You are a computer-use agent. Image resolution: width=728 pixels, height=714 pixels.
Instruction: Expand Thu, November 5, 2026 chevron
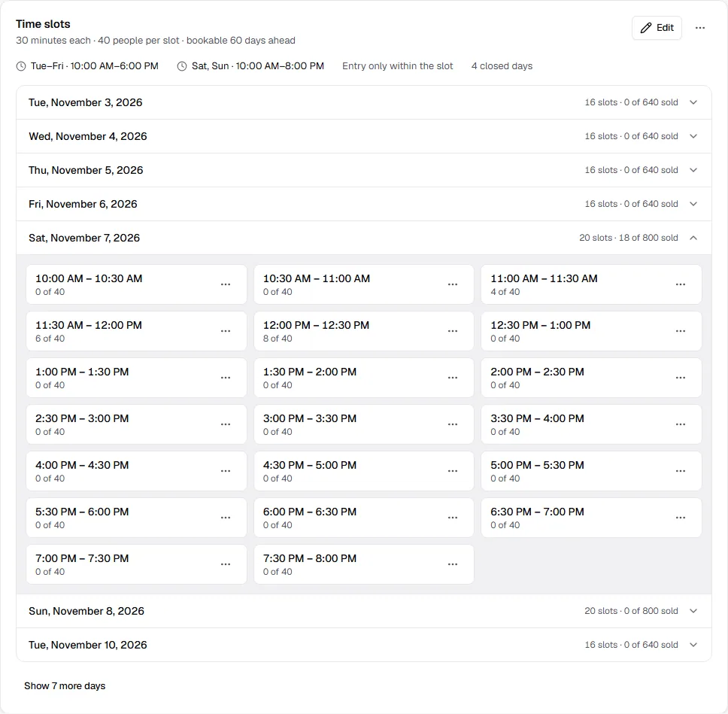click(x=693, y=170)
